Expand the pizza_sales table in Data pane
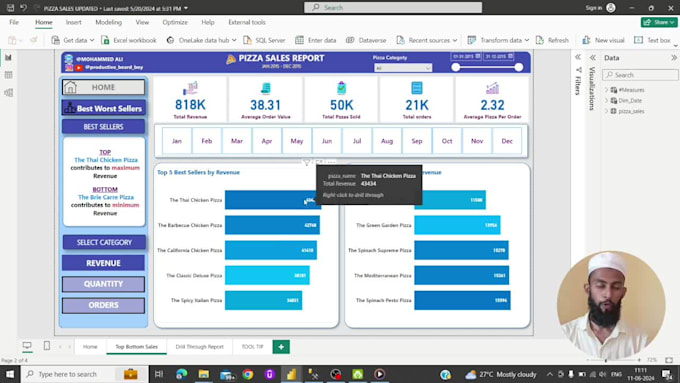 [606, 111]
